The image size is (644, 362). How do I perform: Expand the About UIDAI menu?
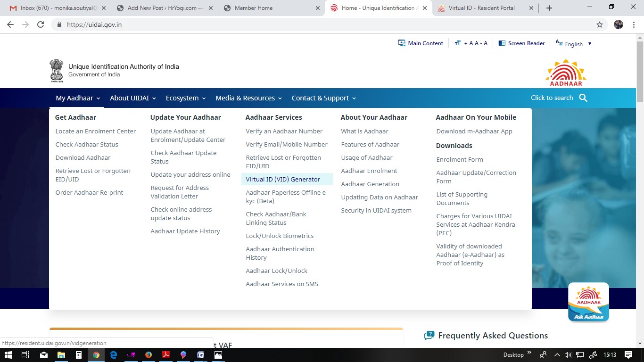coord(133,98)
